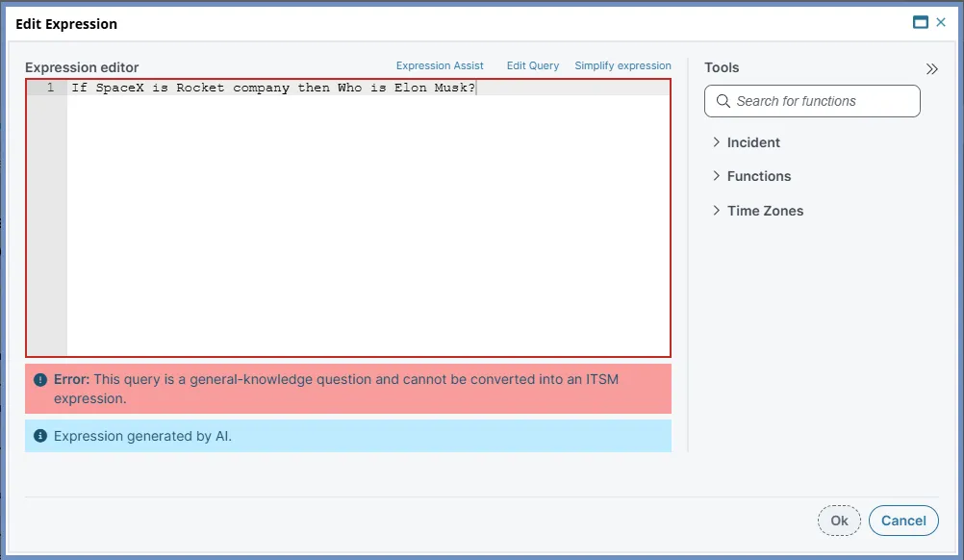Select the Incident label in Tools
Viewport: 964px width, 560px height.
[753, 142]
